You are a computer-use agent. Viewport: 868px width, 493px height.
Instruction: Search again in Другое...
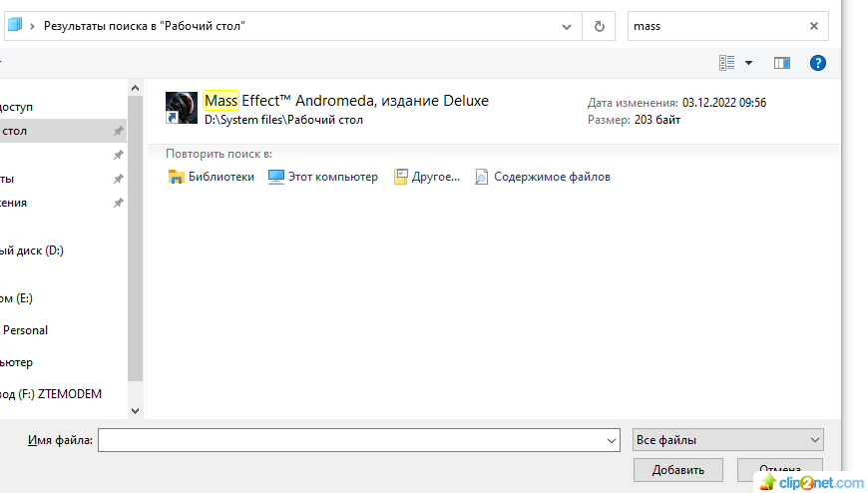pyautogui.click(x=427, y=177)
